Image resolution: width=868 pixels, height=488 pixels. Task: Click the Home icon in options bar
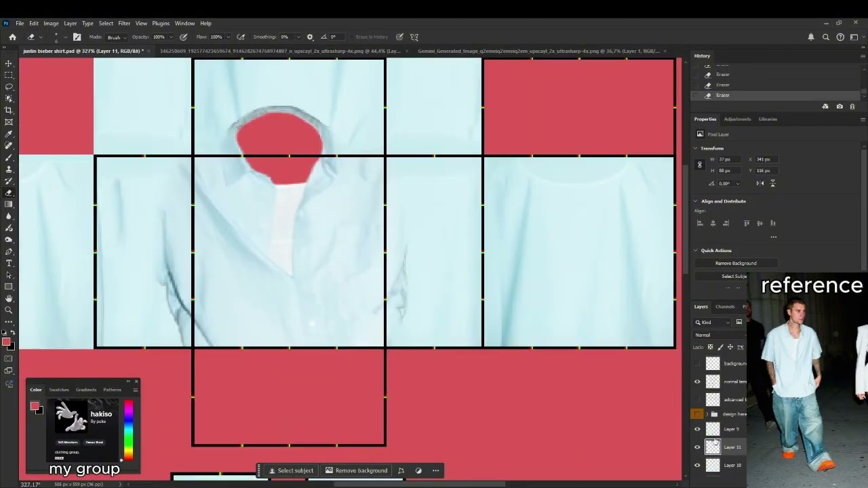[x=12, y=37]
